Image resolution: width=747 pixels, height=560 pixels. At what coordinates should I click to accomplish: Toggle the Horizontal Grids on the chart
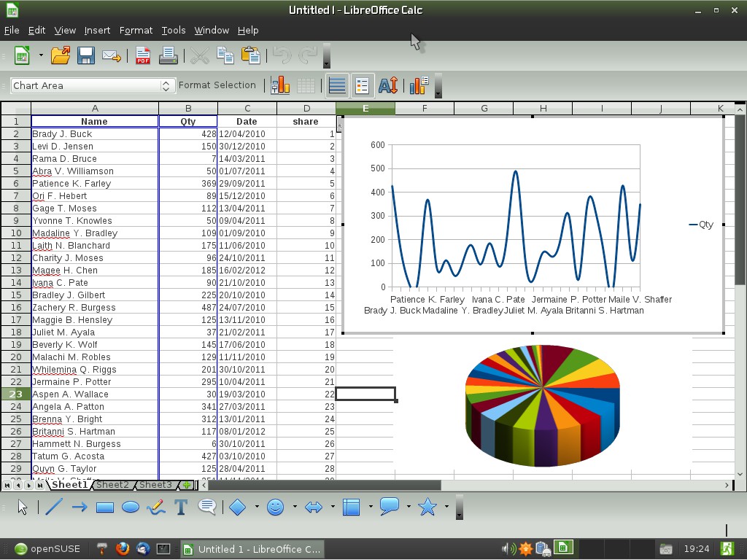(x=337, y=85)
